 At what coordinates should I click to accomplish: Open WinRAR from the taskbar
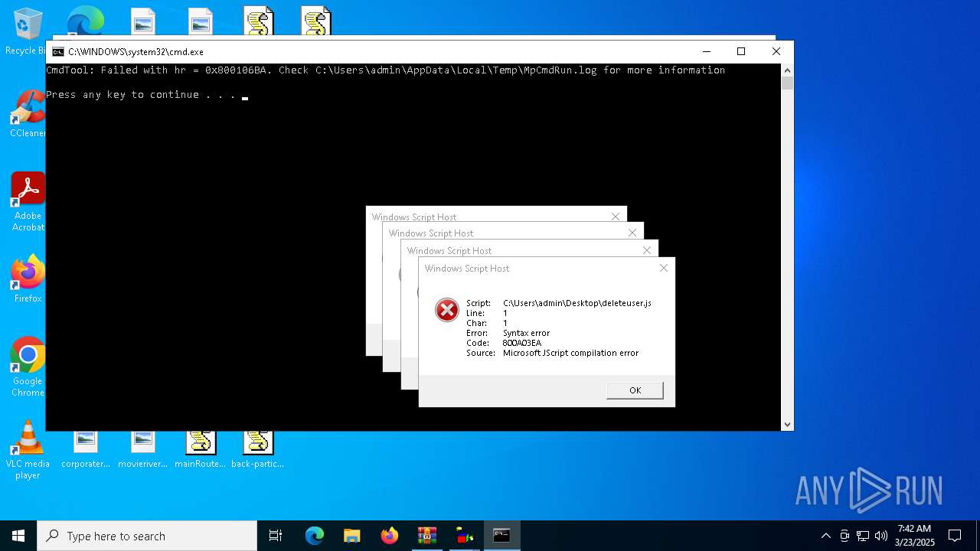coord(427,536)
